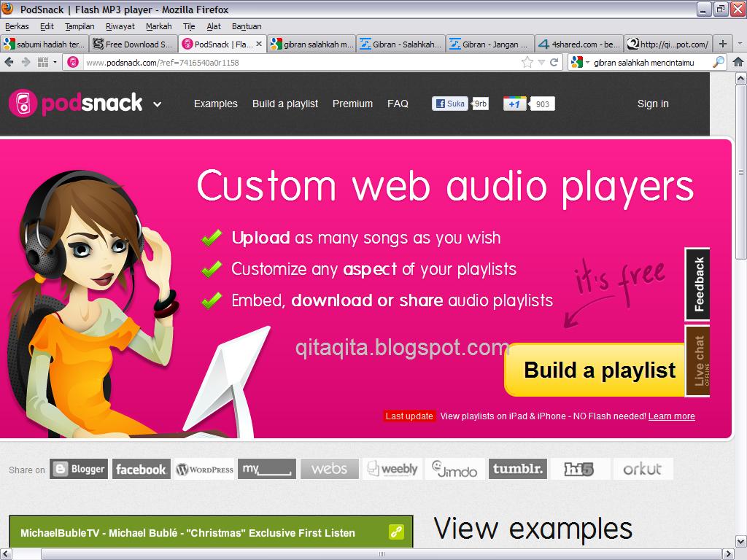This screenshot has width=747, height=560.
Task: Click the MichaelBubleTV playlist title
Action: pos(187,533)
